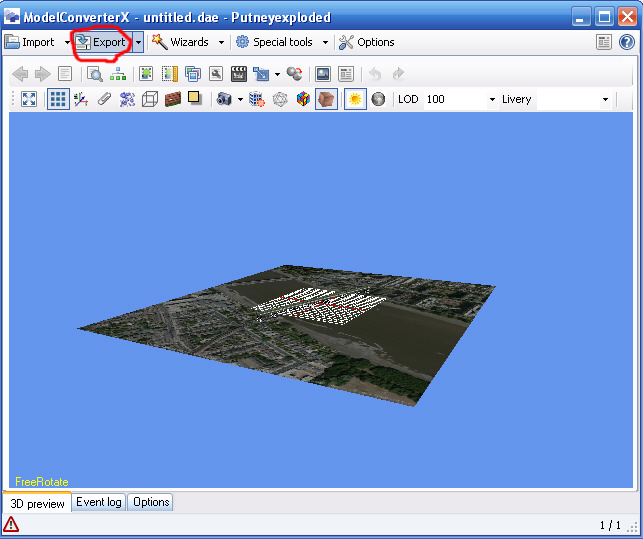Toggle attach points paperclip display
This screenshot has width=643, height=539.
pos(104,99)
